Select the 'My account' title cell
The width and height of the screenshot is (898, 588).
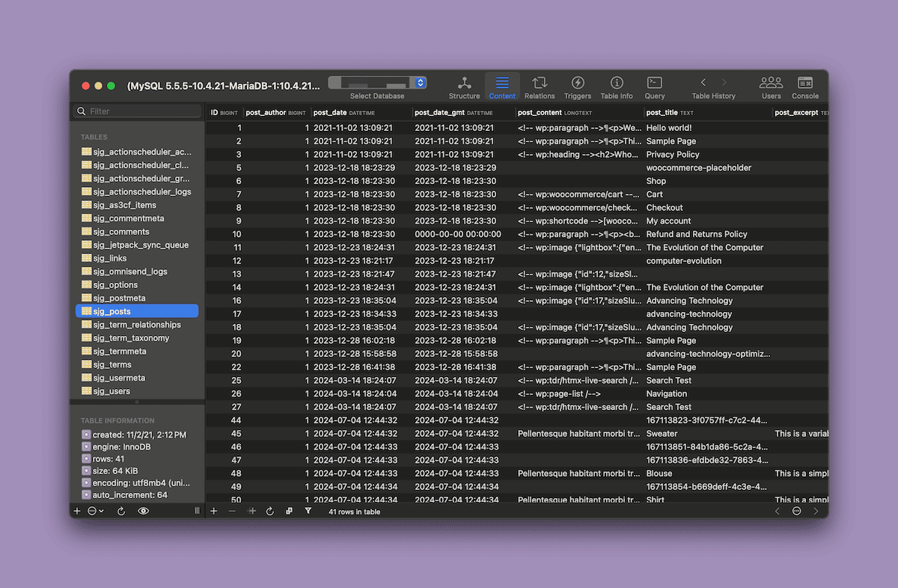point(708,221)
